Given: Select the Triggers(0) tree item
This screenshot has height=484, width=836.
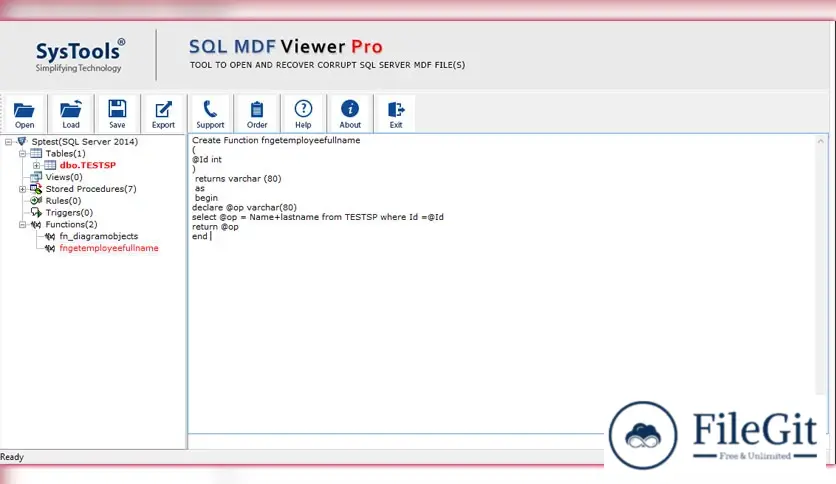Looking at the screenshot, I should click(69, 212).
